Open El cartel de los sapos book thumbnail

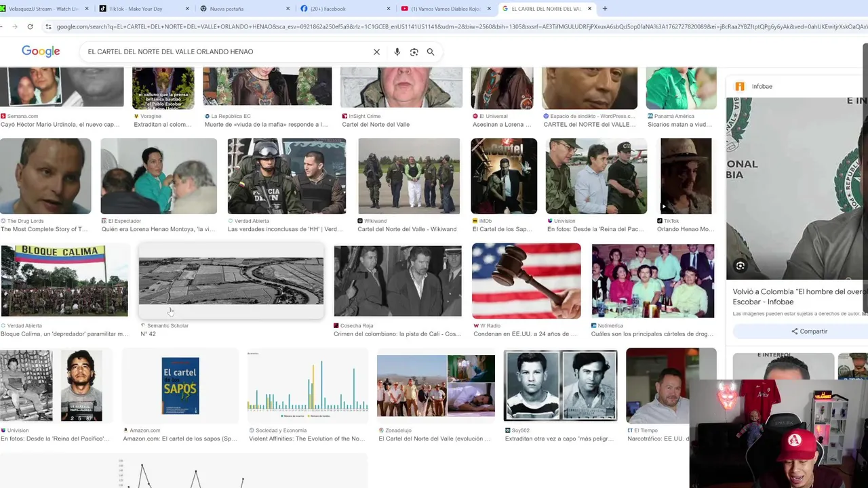coord(180,386)
